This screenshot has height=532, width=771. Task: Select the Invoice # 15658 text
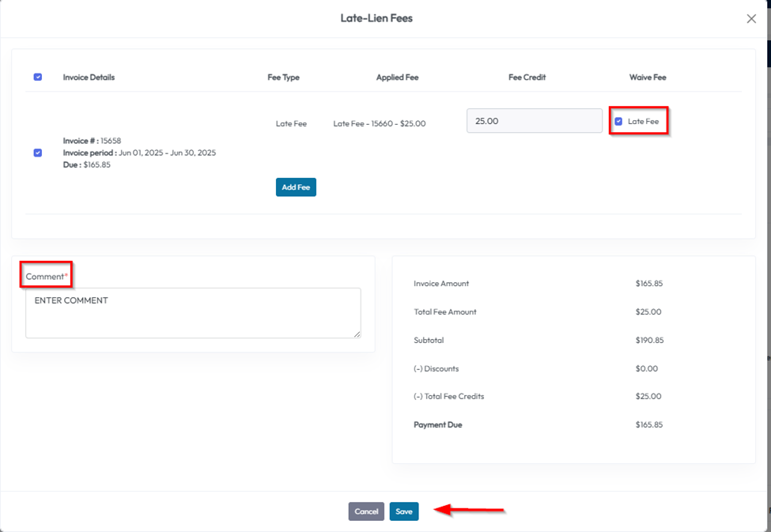coord(92,141)
